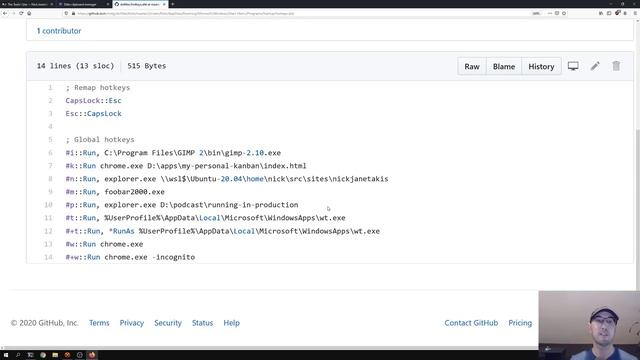The image size is (640, 360).
Task: Select line number 1
Action: click(50, 88)
